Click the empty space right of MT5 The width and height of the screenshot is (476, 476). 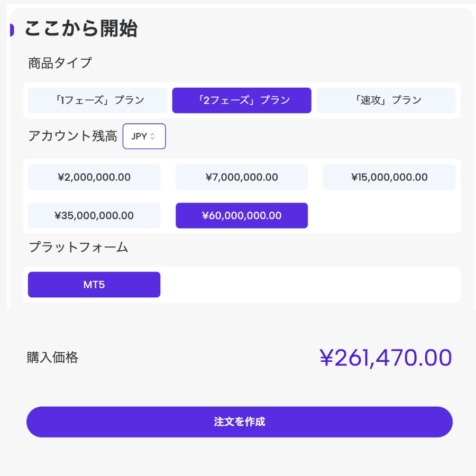(309, 285)
